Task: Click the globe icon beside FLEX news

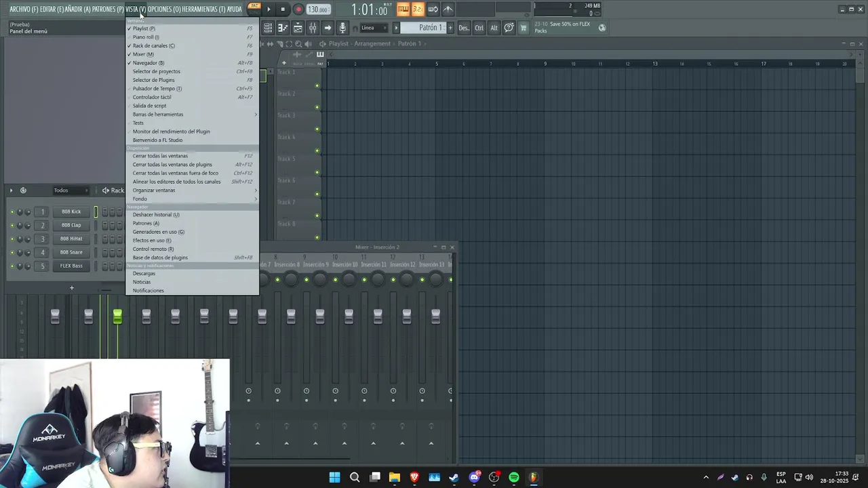Action: pos(602,28)
